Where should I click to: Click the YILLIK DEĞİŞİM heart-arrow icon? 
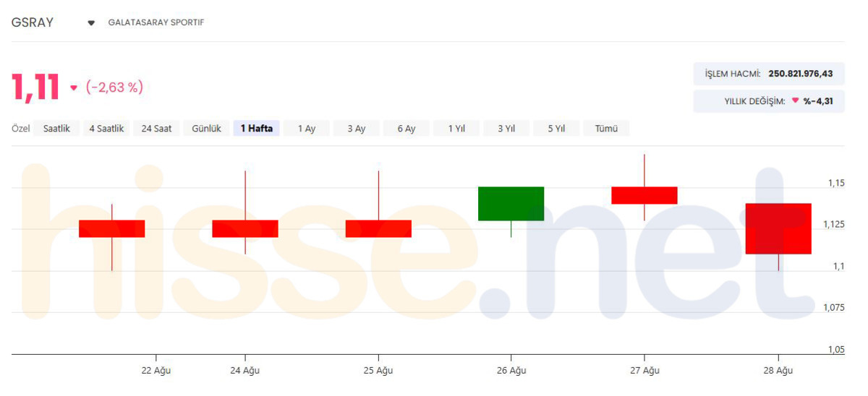(x=795, y=101)
